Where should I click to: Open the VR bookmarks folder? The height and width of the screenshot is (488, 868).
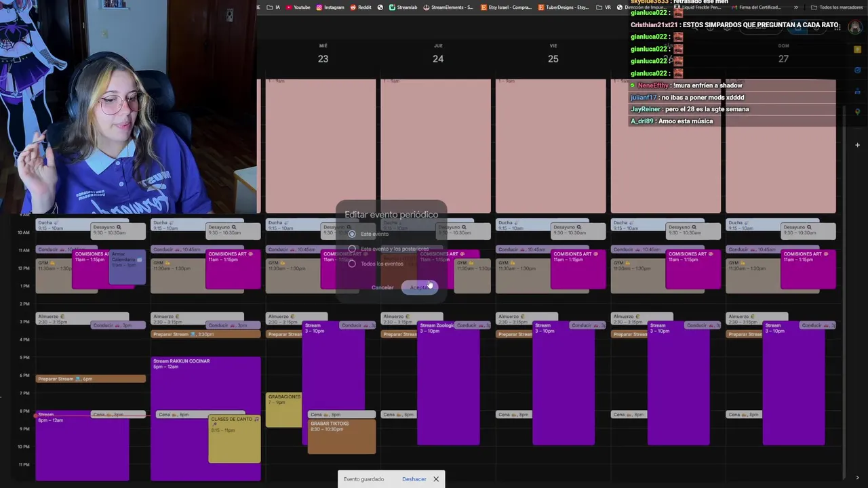tap(604, 7)
